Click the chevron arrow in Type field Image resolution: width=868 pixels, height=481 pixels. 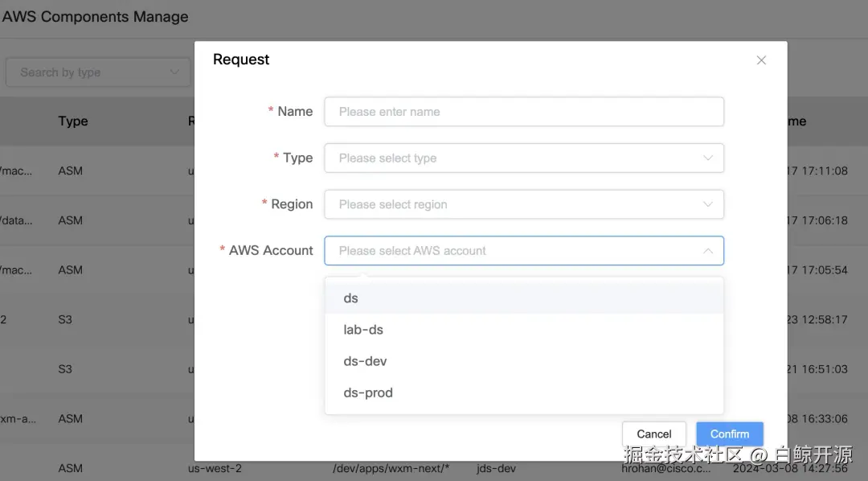(707, 158)
